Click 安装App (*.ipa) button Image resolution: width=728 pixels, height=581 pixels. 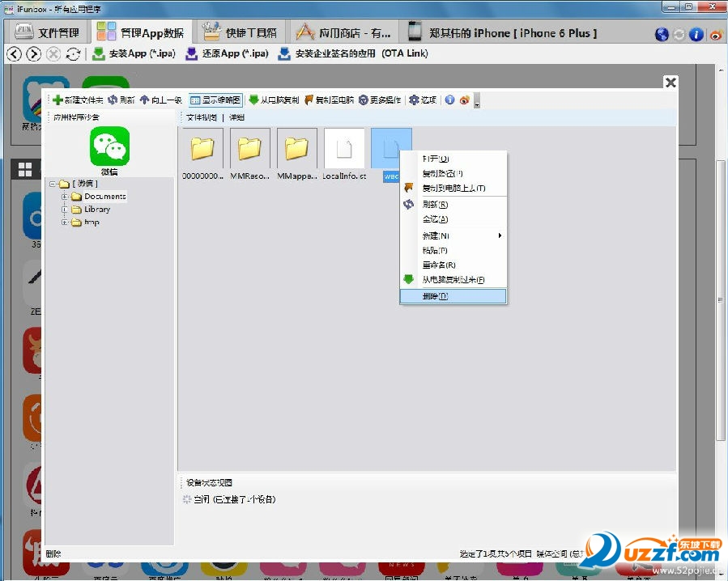click(134, 53)
